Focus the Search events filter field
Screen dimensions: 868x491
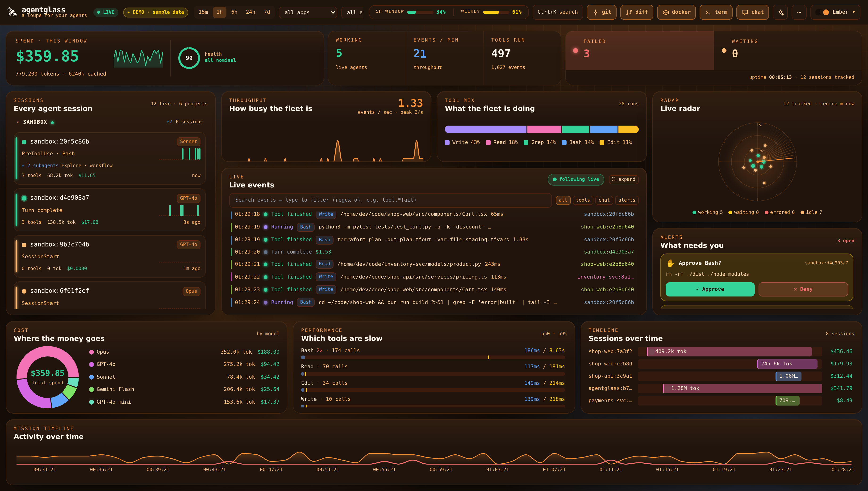(x=390, y=200)
